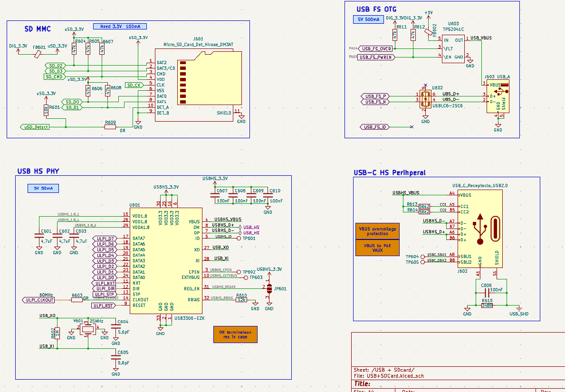Click the TP601 test point symbol
Image resolution: width=565 pixels, height=392 pixels.
239,238
